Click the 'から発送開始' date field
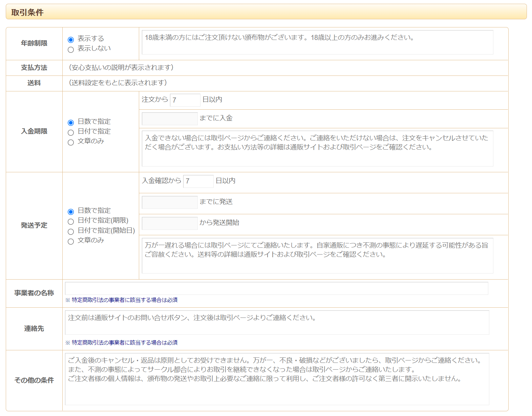 (x=170, y=223)
